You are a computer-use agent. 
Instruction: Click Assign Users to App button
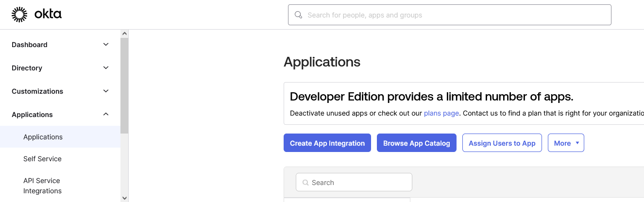pyautogui.click(x=502, y=143)
